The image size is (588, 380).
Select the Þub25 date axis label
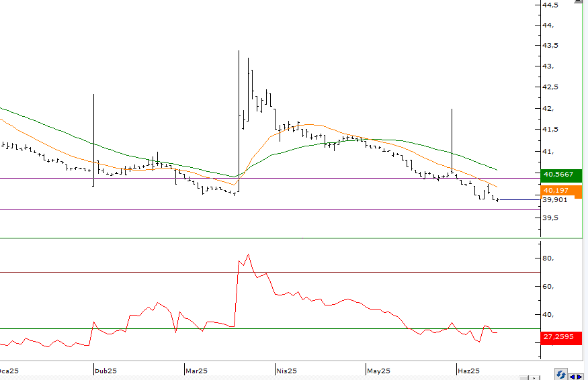click(106, 371)
